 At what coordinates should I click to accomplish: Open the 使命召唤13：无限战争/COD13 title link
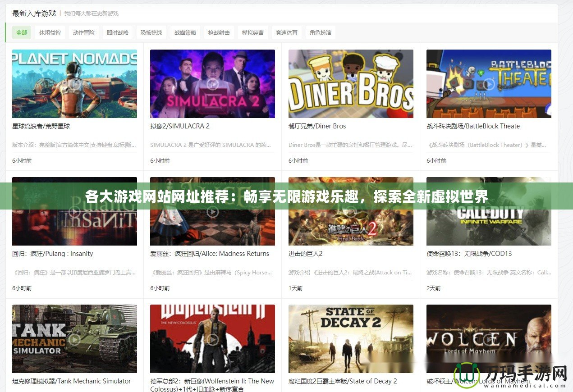pos(469,254)
